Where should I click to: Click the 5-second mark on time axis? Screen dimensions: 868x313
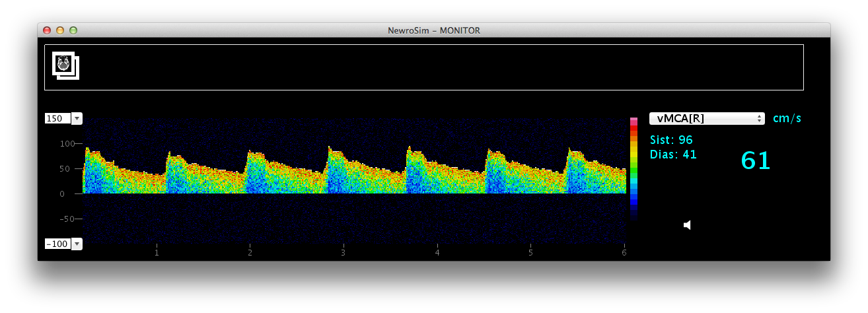coord(530,252)
